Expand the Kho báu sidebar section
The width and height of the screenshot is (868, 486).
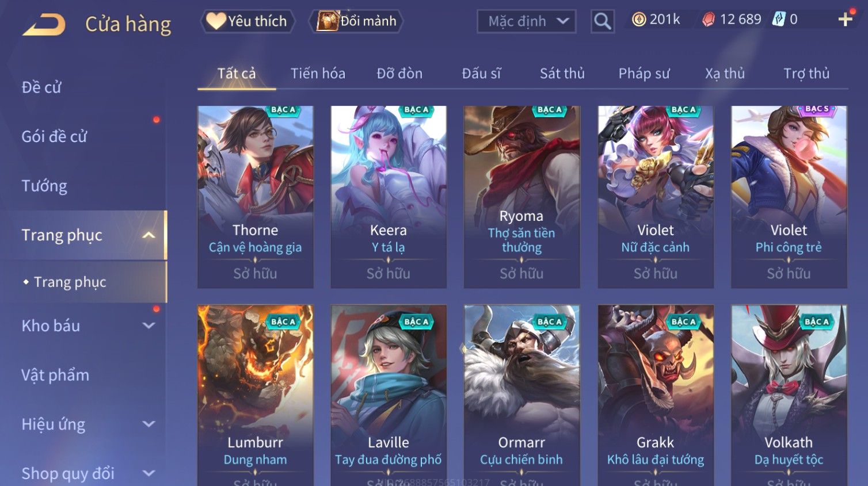(x=149, y=326)
